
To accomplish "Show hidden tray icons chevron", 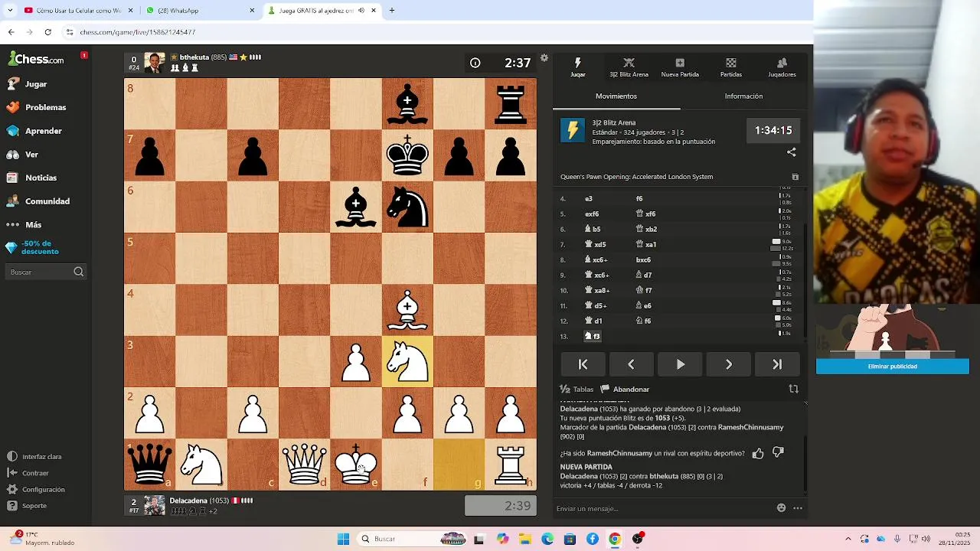I will (848, 539).
